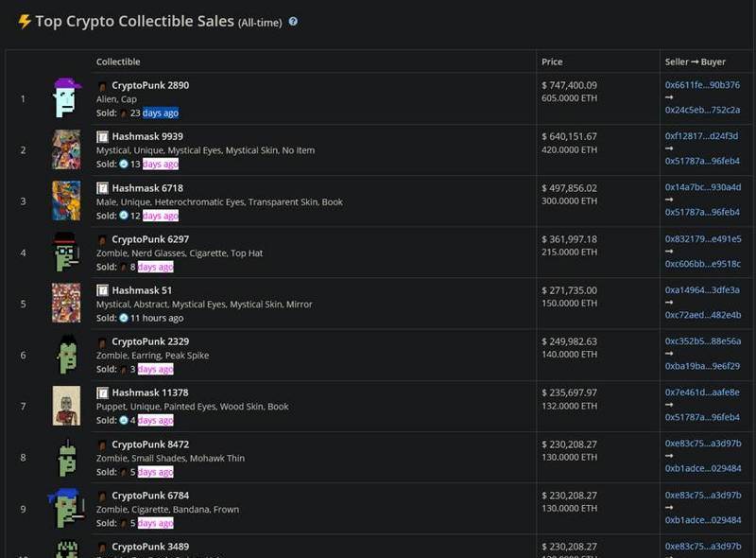The image size is (756, 558).
Task: Click the marketplace icon in Hashmask 9939's Sold line
Action: click(x=124, y=165)
